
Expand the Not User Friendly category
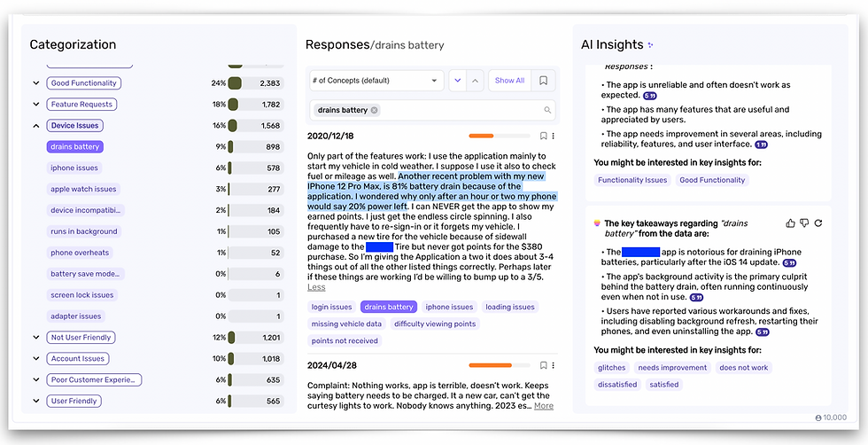click(x=36, y=338)
